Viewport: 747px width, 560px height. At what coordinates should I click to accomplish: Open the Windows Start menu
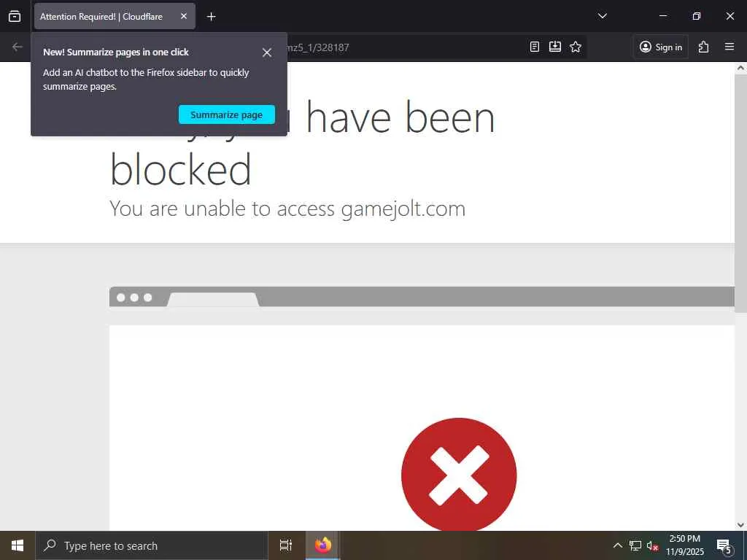pyautogui.click(x=18, y=545)
